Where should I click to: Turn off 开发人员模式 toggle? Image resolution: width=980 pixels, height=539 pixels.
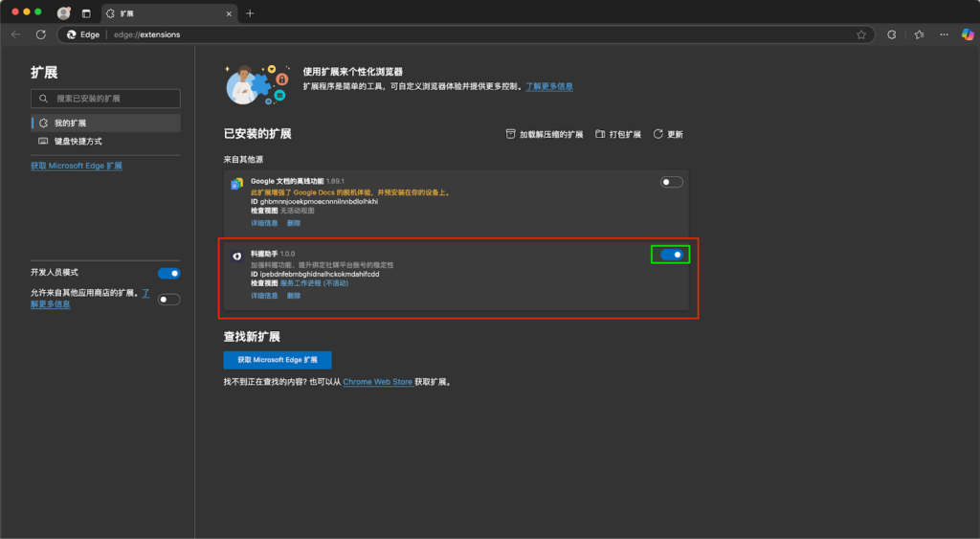(168, 273)
